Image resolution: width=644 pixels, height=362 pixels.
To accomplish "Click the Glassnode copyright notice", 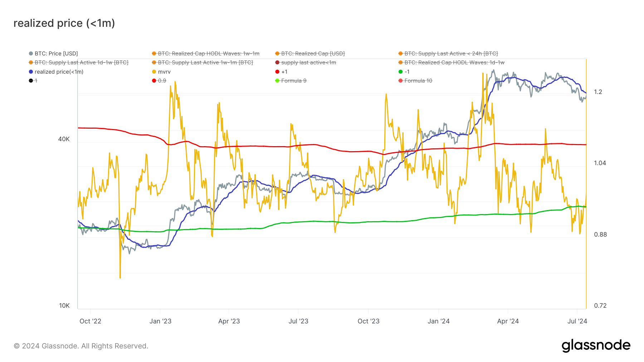I will 81,346.
